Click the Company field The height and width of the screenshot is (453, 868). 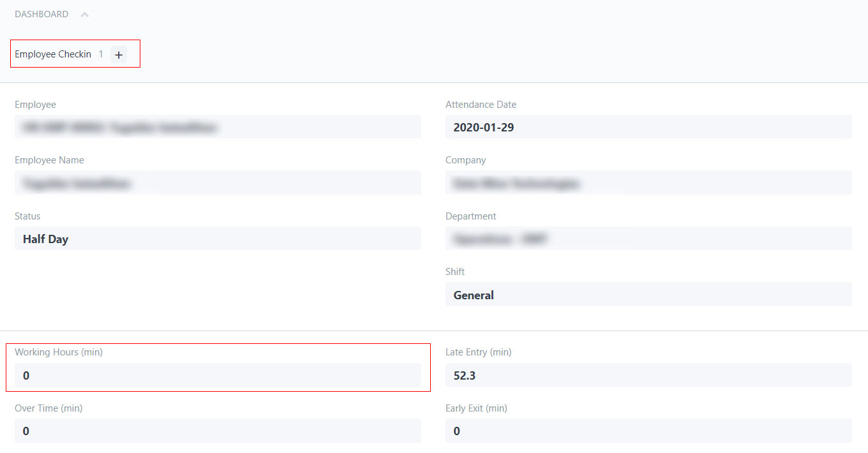(x=648, y=183)
